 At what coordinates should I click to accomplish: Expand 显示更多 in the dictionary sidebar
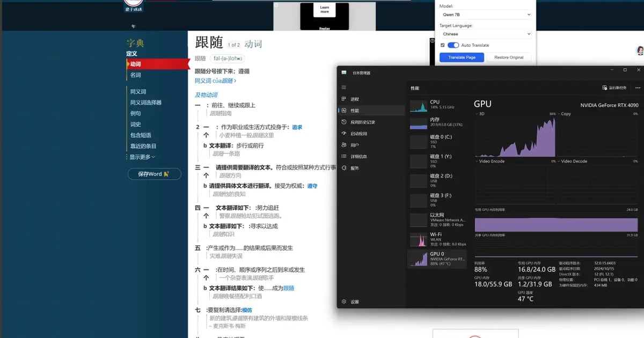click(142, 157)
